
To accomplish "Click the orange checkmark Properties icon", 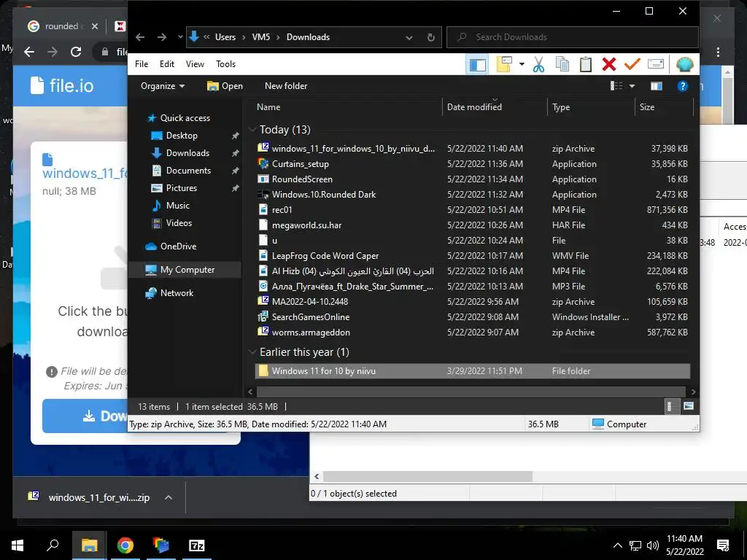I will pyautogui.click(x=632, y=64).
